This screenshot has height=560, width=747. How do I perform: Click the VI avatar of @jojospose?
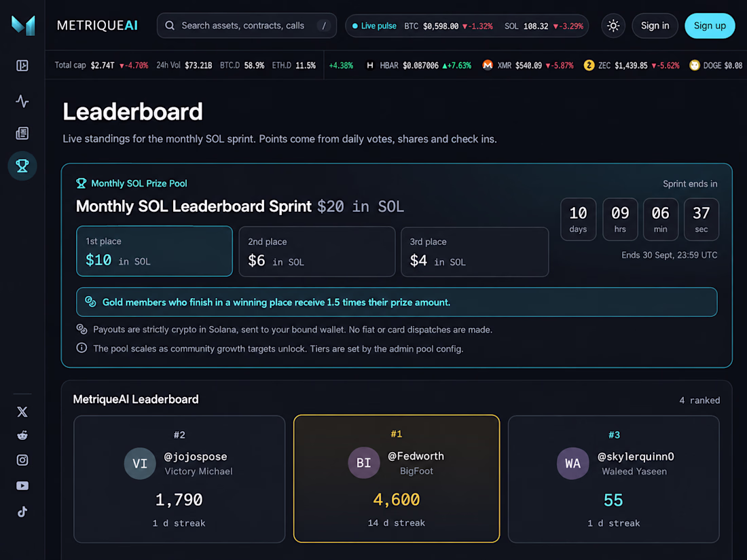click(140, 464)
